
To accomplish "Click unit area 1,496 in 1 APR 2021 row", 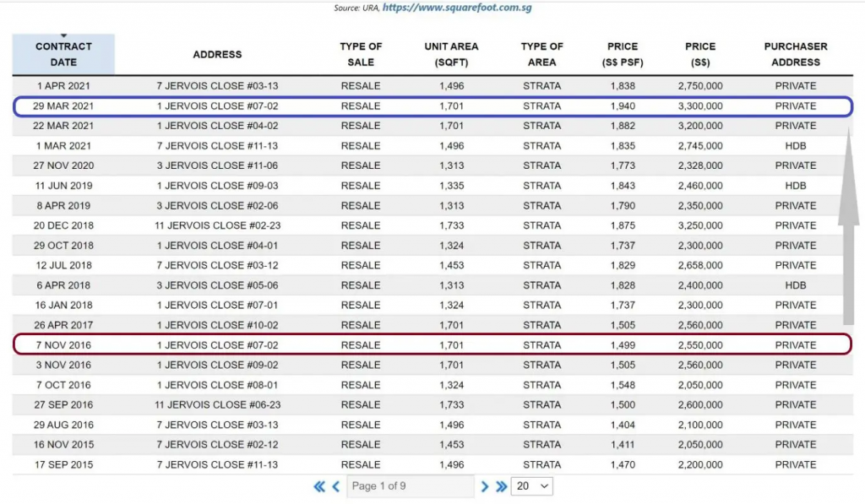I will click(x=451, y=86).
